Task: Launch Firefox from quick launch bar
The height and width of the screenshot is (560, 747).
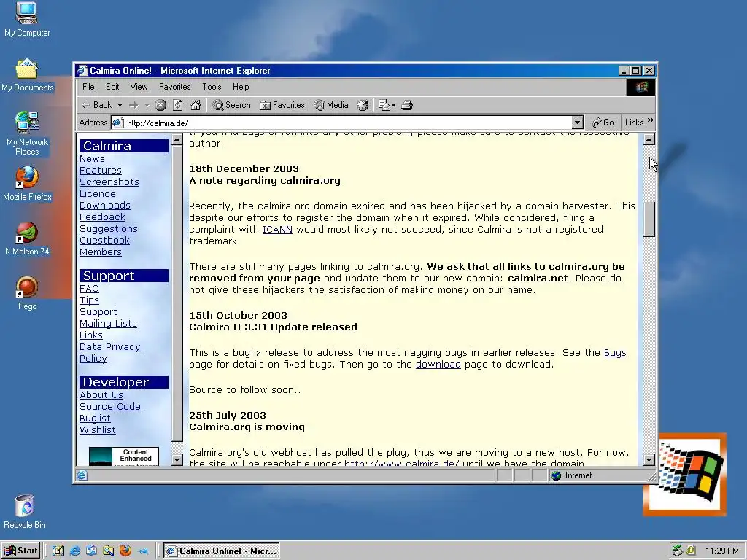Action: pos(125,551)
